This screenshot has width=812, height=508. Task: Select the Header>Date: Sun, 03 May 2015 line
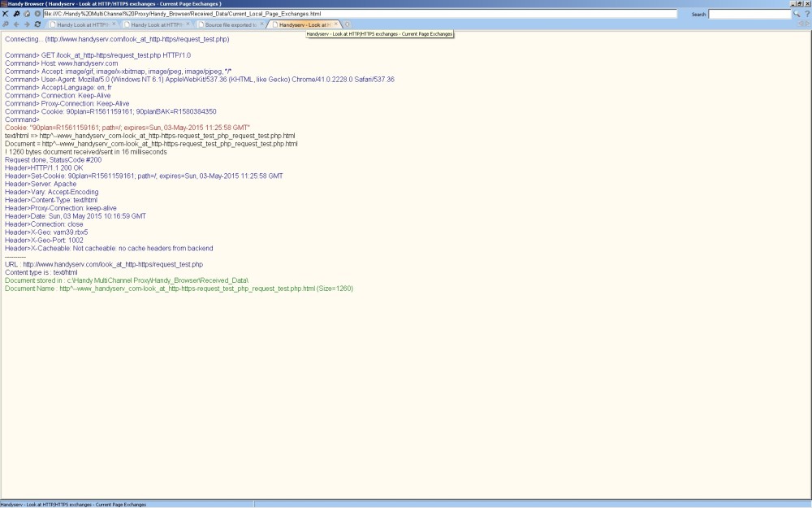[76, 216]
